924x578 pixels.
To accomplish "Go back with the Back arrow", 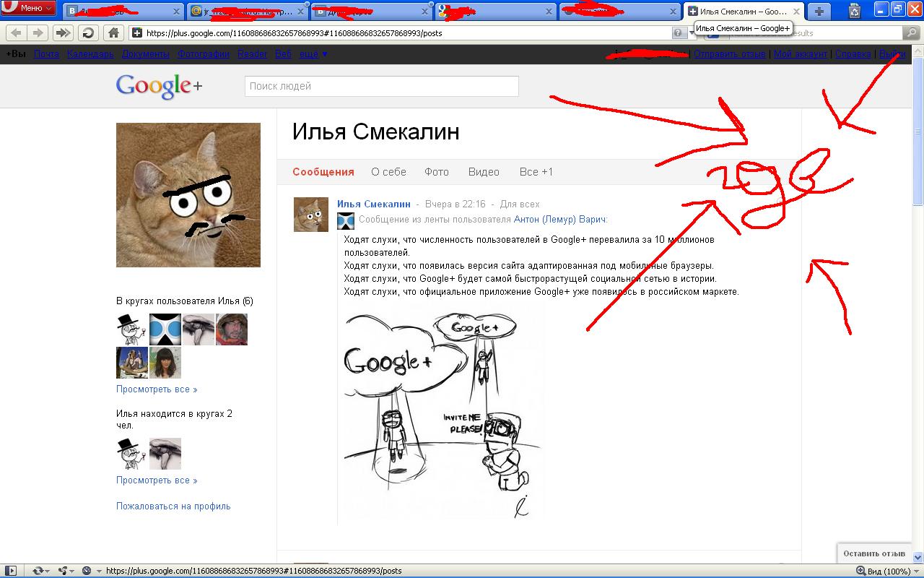I will (16, 33).
